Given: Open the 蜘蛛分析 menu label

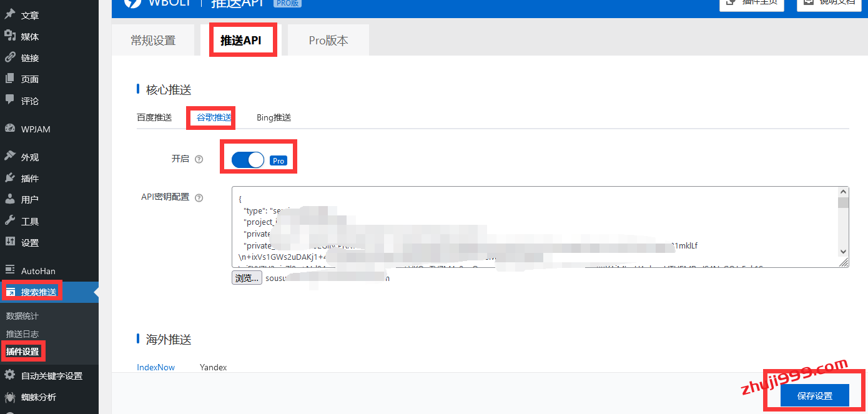Looking at the screenshot, I should click(x=39, y=397).
